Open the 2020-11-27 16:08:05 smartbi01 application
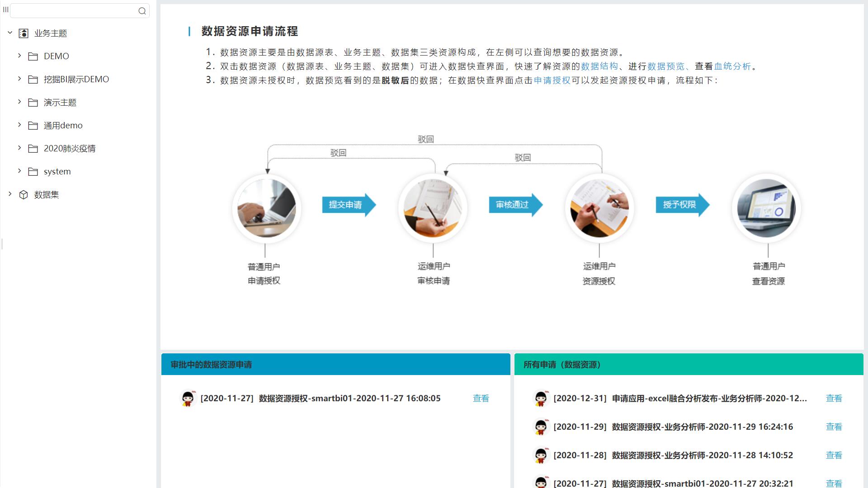The image size is (868, 488). click(321, 399)
